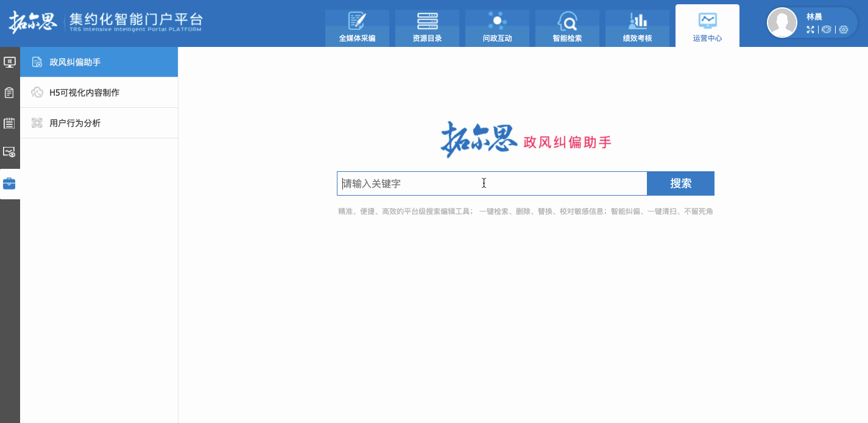Open H5可视化内容制作 in the side menu
The width and height of the screenshot is (868, 423).
pyautogui.click(x=99, y=93)
